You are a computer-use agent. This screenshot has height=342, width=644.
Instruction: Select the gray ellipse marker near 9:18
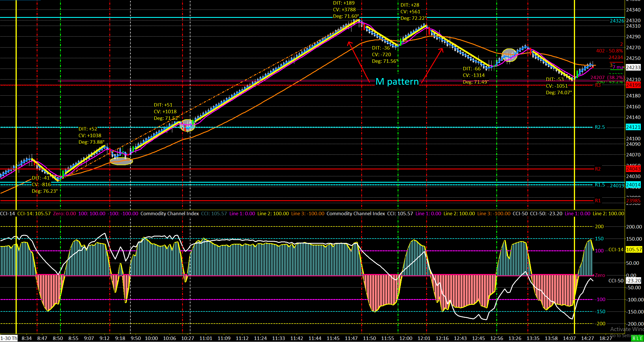pyautogui.click(x=121, y=161)
